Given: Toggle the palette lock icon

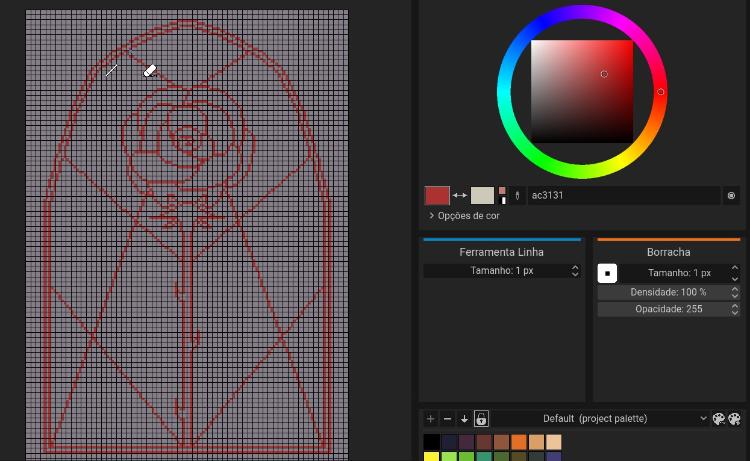Looking at the screenshot, I should coord(481,419).
